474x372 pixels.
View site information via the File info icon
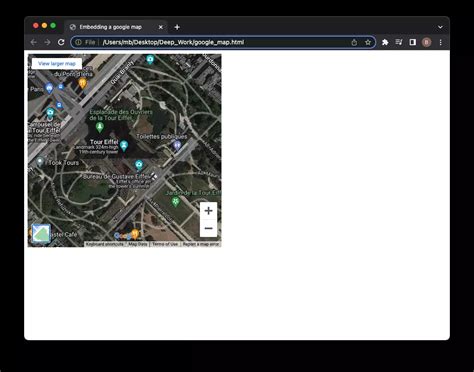click(x=85, y=42)
